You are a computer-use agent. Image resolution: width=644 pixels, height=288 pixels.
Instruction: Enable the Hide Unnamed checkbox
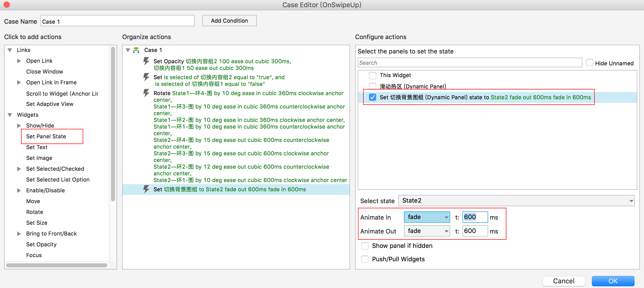point(589,63)
